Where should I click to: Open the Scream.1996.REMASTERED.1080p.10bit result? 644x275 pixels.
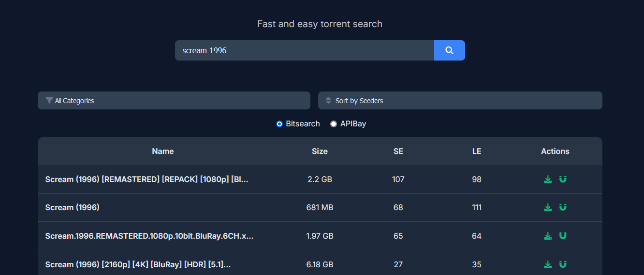149,236
